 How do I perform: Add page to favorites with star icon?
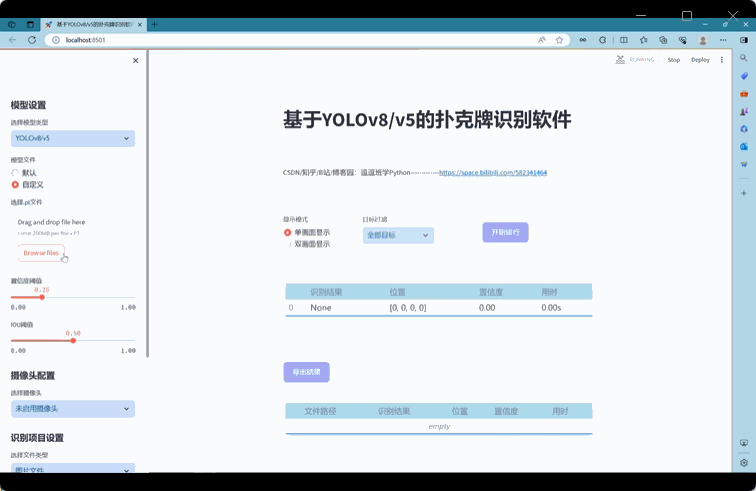coord(559,40)
